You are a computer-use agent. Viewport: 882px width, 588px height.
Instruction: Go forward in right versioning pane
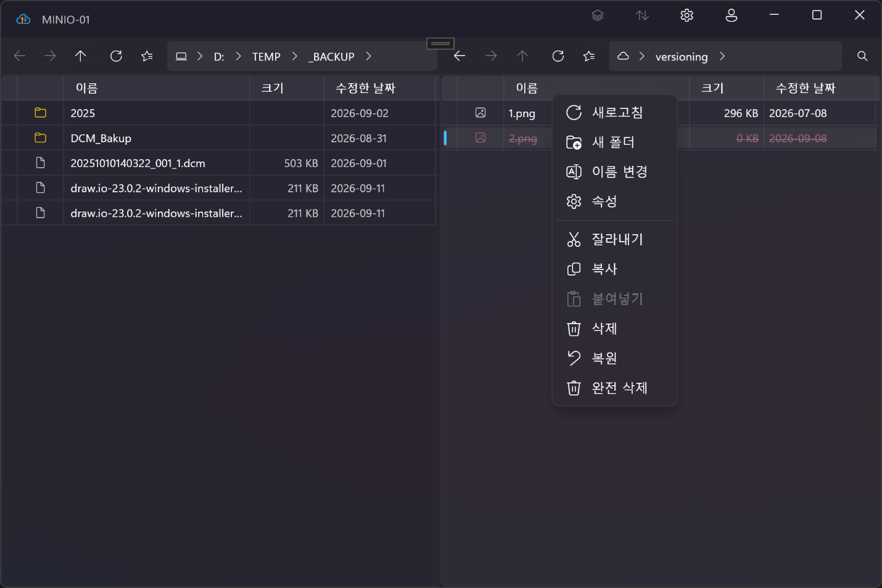tap(491, 56)
